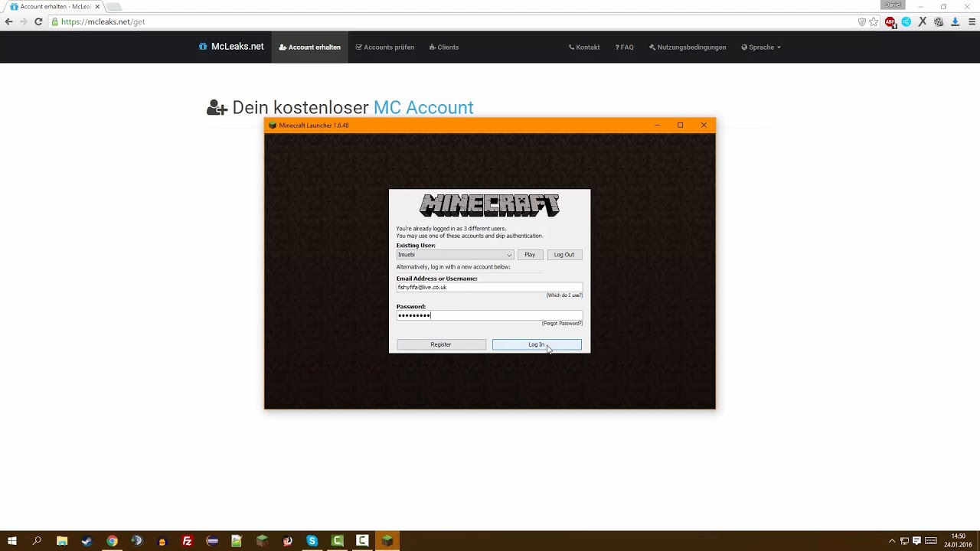Open the grass block taskbar icon near Notepad++
Image resolution: width=980 pixels, height=551 pixels.
pos(262,541)
